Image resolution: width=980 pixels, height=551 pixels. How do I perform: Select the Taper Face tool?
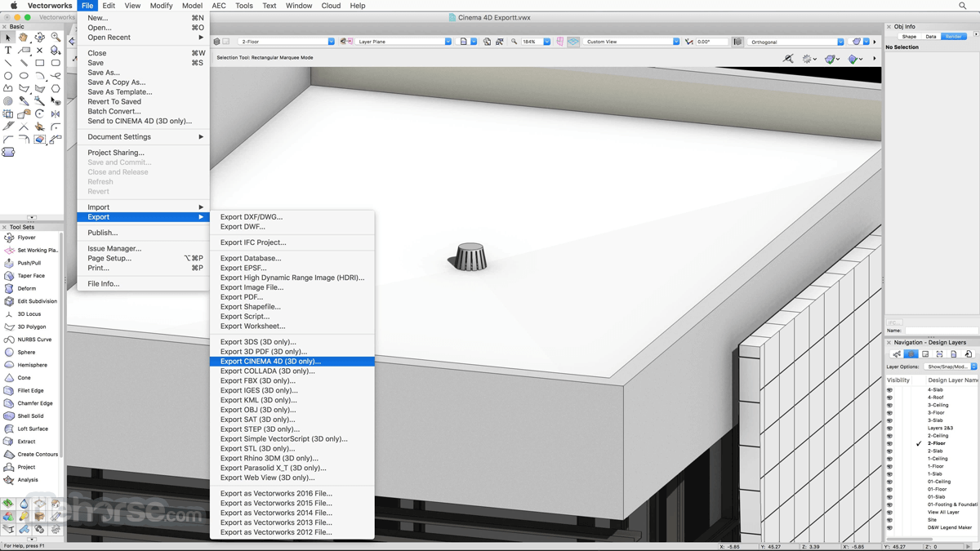[30, 275]
